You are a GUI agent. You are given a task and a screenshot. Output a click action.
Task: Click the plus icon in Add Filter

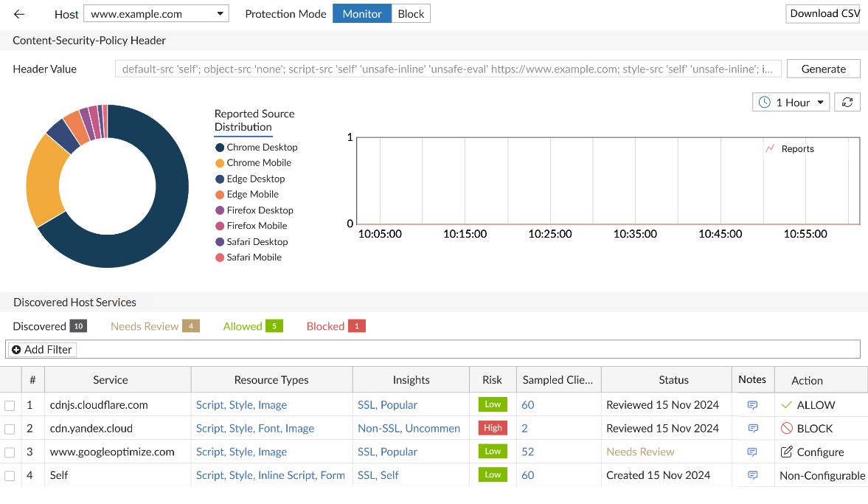click(x=16, y=350)
